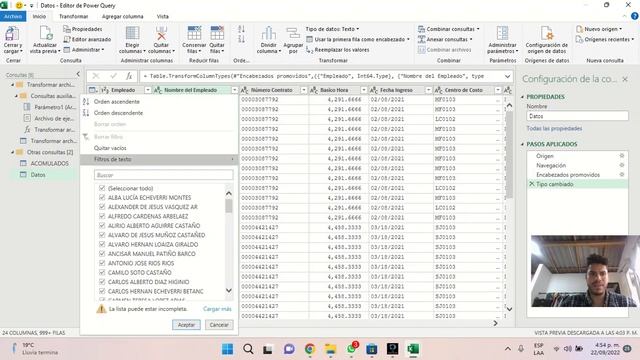The height and width of the screenshot is (360, 640).
Task: Open Propiedades in Consulta group
Action: (83, 29)
